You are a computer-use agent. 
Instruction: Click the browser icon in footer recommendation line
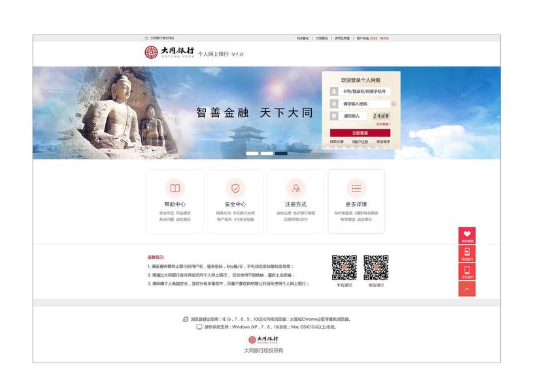(x=186, y=319)
